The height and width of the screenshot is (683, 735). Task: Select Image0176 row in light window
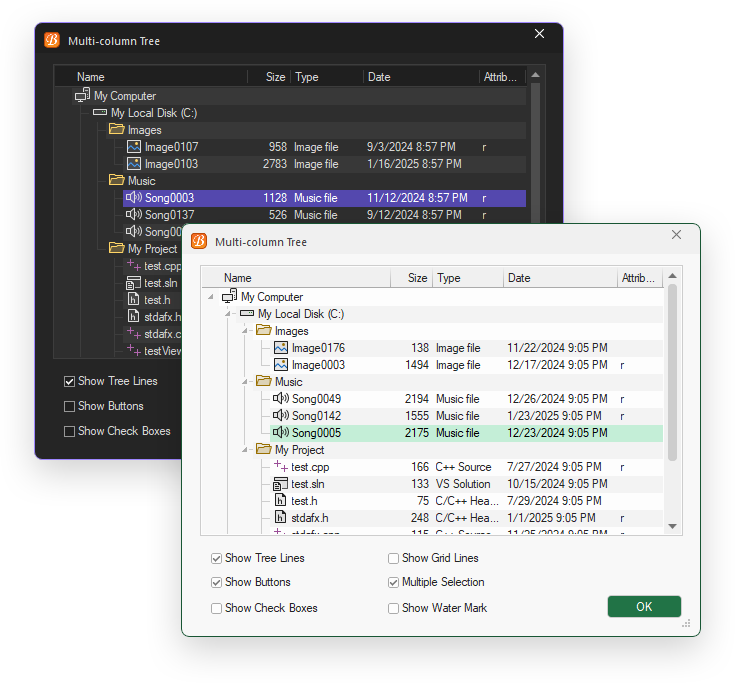click(x=468, y=348)
